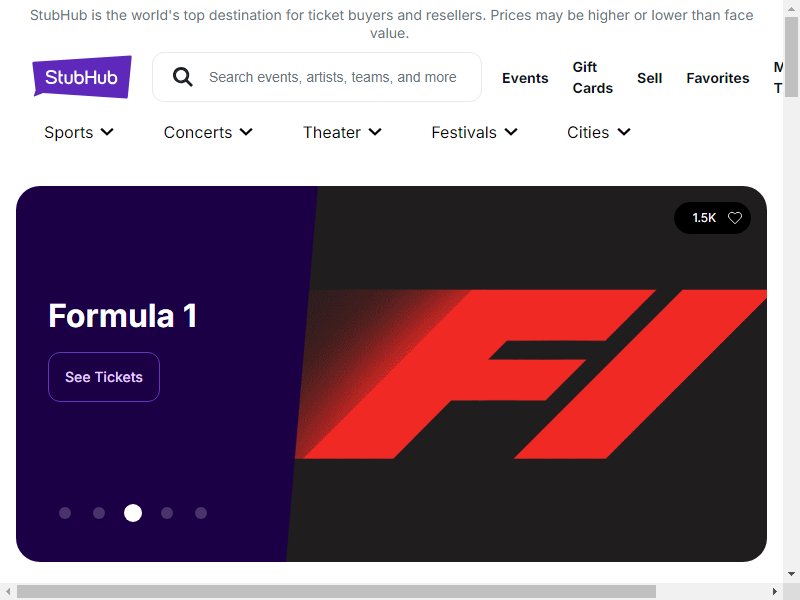Expand the Concerts dropdown
This screenshot has width=800, height=600.
[x=208, y=132]
